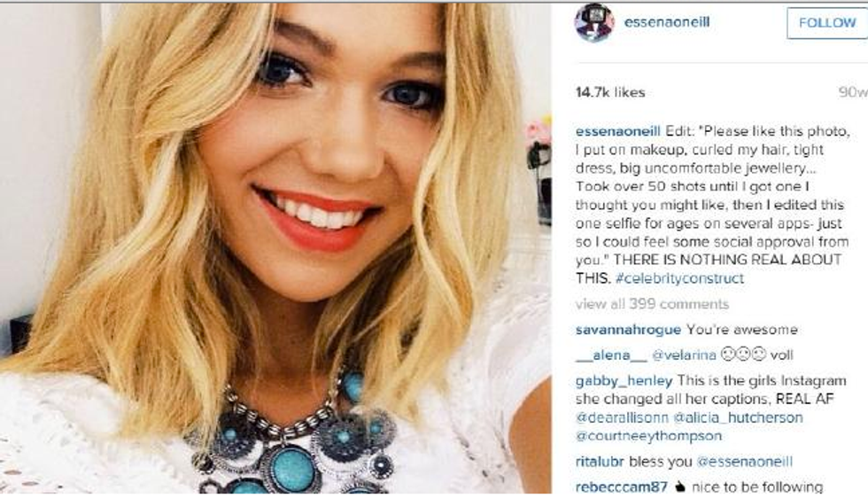Open the savannahrogue commenter profile
Image resolution: width=868 pixels, height=499 pixels.
pyautogui.click(x=628, y=330)
